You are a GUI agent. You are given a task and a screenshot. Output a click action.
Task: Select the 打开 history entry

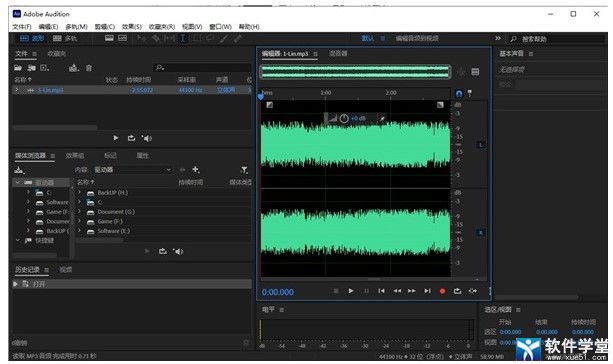tap(132, 284)
